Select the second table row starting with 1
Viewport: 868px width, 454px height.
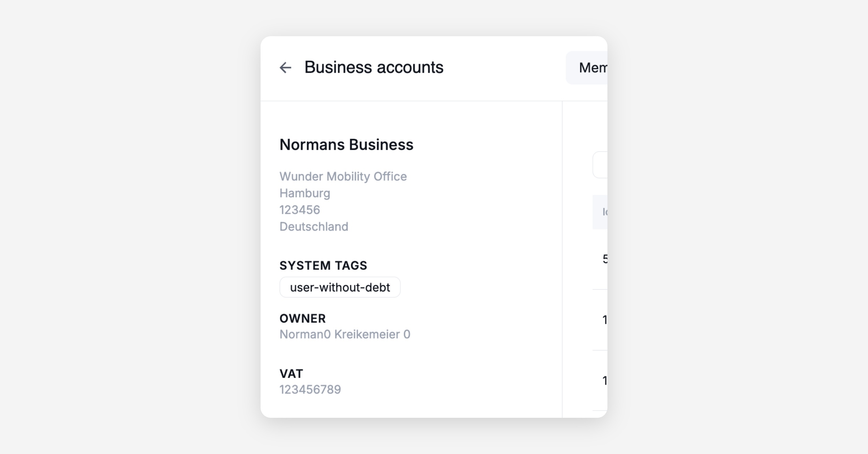603,320
